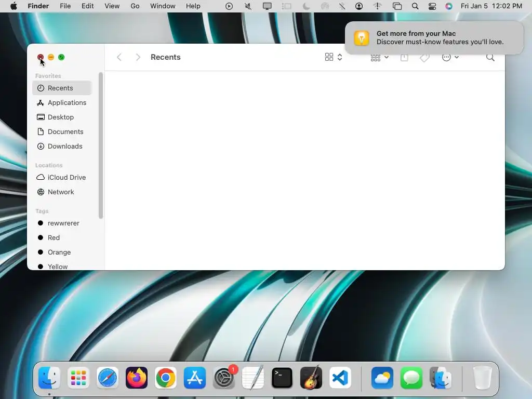Click the muted microphone menu bar icon
The height and width of the screenshot is (399, 532).
tap(248, 6)
